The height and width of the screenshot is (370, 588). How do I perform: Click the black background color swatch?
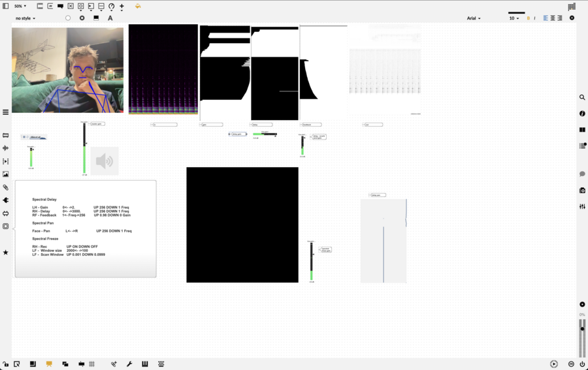(96, 18)
